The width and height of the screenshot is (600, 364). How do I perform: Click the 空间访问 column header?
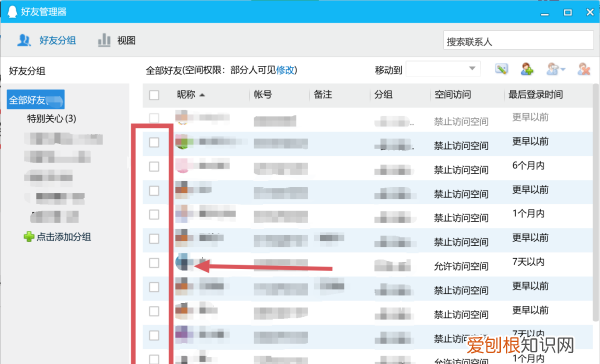click(x=453, y=95)
